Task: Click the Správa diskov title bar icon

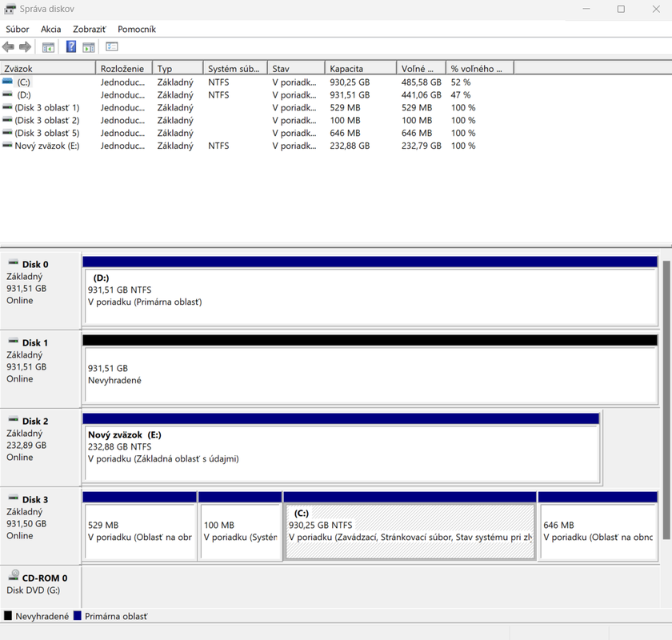Action: [10, 9]
